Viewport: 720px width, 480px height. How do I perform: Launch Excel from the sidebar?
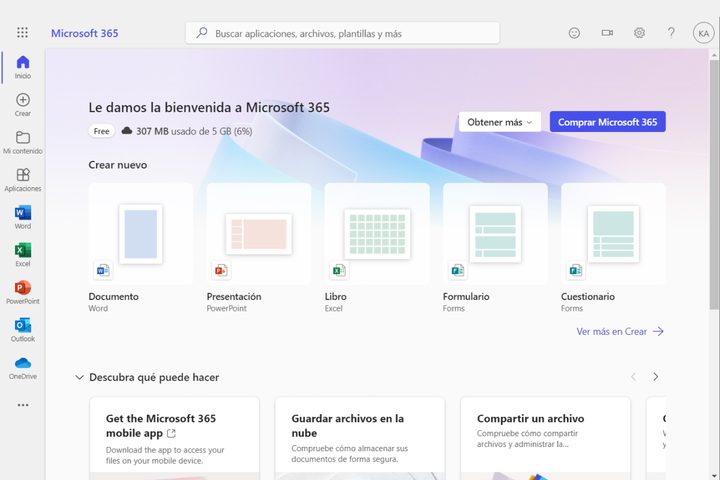pos(22,255)
